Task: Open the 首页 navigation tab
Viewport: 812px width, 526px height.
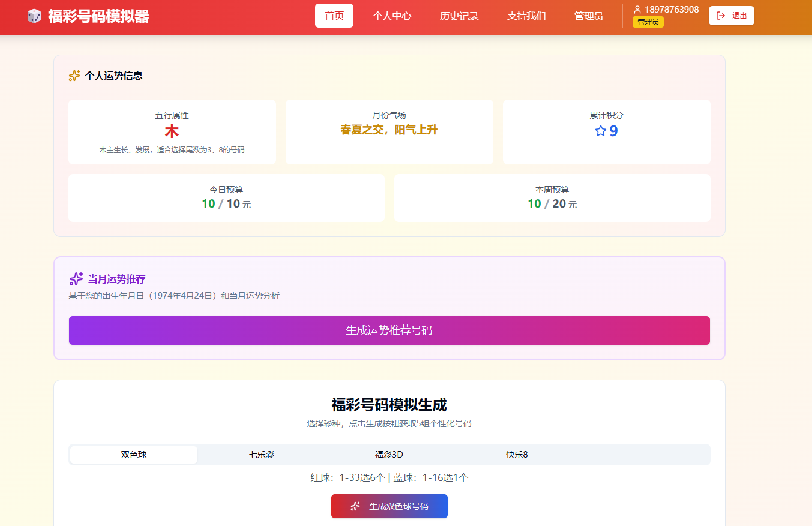Action: [x=334, y=16]
